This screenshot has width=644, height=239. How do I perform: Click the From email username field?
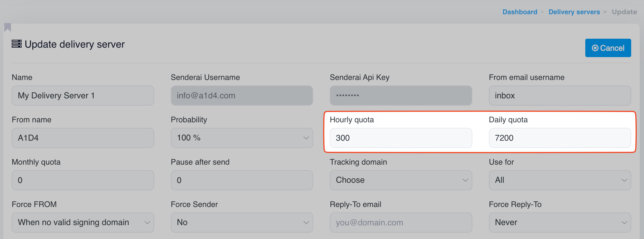click(x=560, y=96)
